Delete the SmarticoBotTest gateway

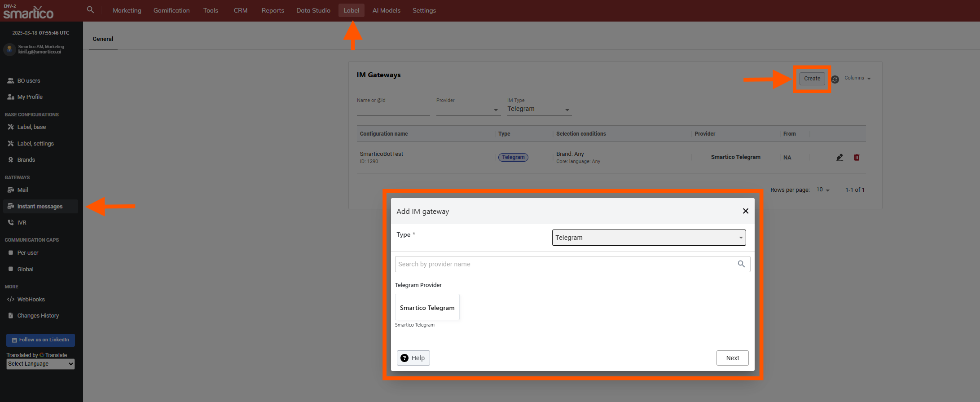857,157
